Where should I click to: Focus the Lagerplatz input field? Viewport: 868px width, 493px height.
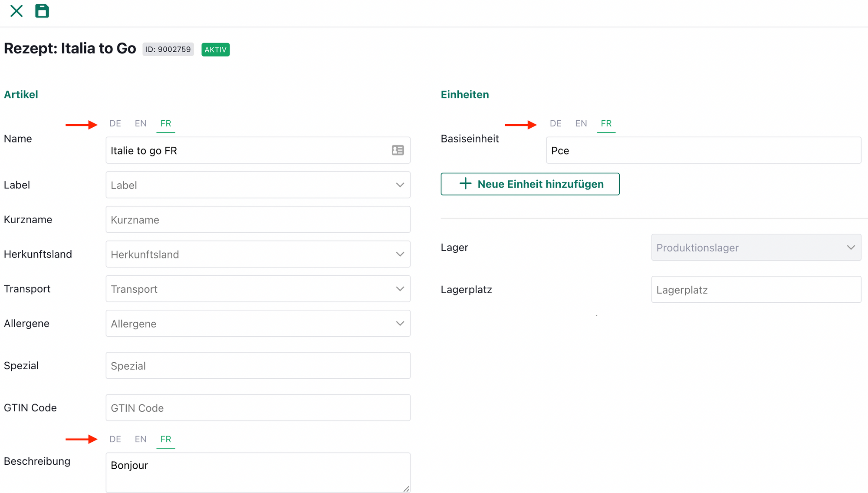[756, 290]
